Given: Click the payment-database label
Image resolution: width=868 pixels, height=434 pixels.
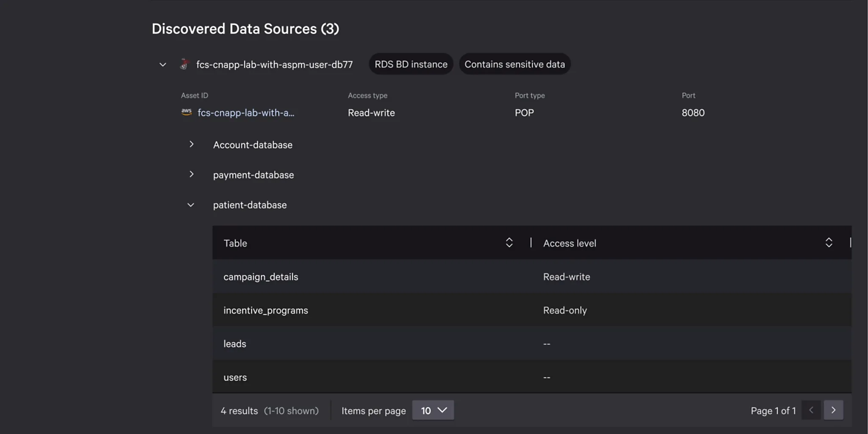Looking at the screenshot, I should [x=253, y=175].
